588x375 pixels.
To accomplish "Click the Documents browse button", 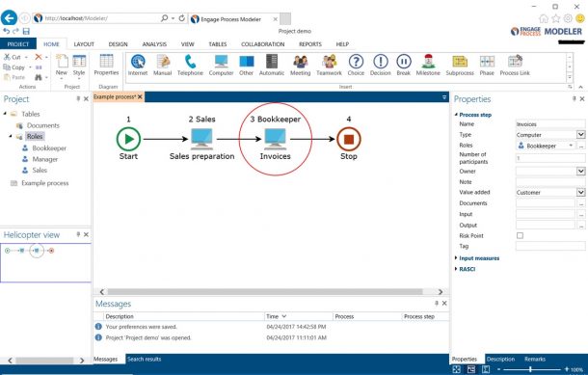I will [581, 203].
